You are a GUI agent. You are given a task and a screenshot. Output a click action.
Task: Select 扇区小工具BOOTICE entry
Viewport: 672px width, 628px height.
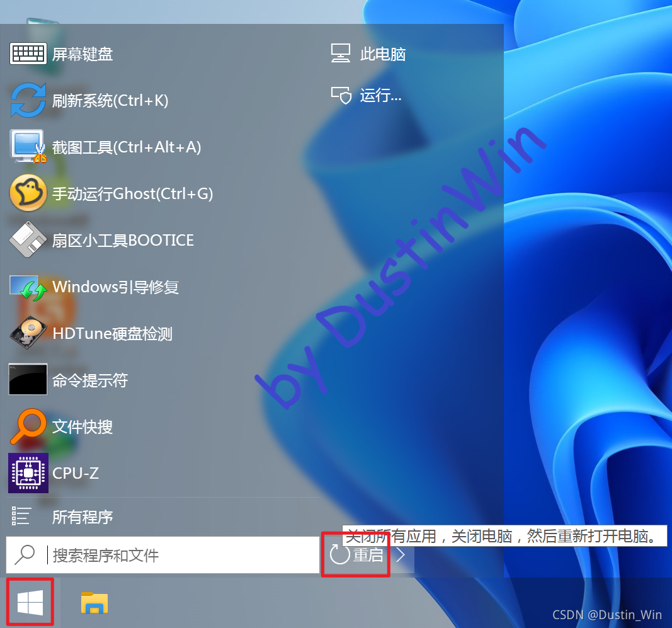tap(123, 240)
